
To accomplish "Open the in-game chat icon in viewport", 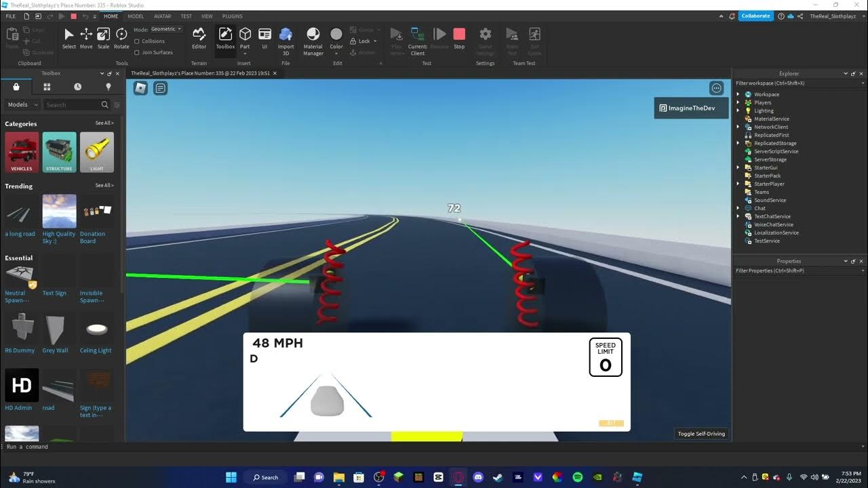I will [x=161, y=88].
